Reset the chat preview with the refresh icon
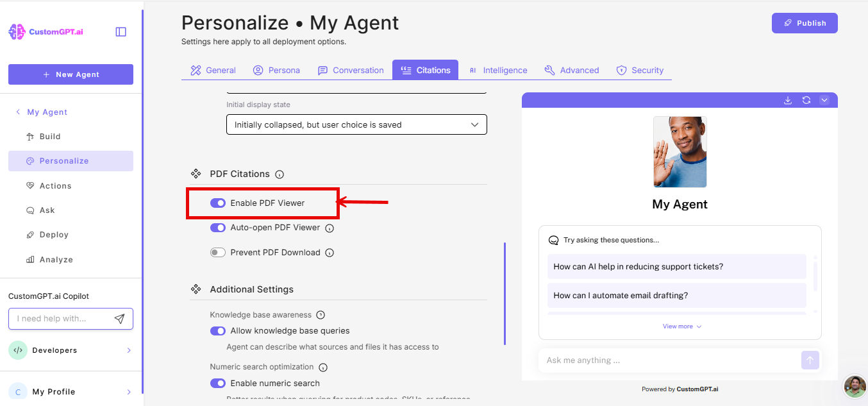 tap(806, 100)
